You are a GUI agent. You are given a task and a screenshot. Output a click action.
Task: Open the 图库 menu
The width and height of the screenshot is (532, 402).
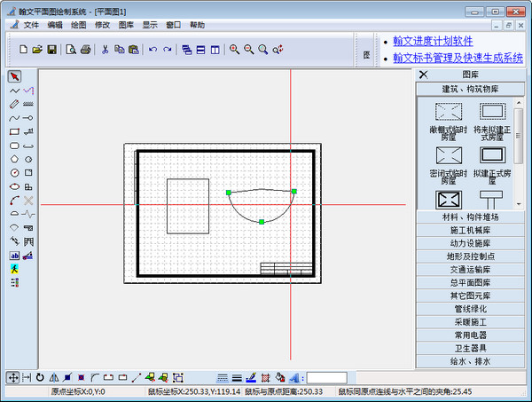[x=127, y=25]
